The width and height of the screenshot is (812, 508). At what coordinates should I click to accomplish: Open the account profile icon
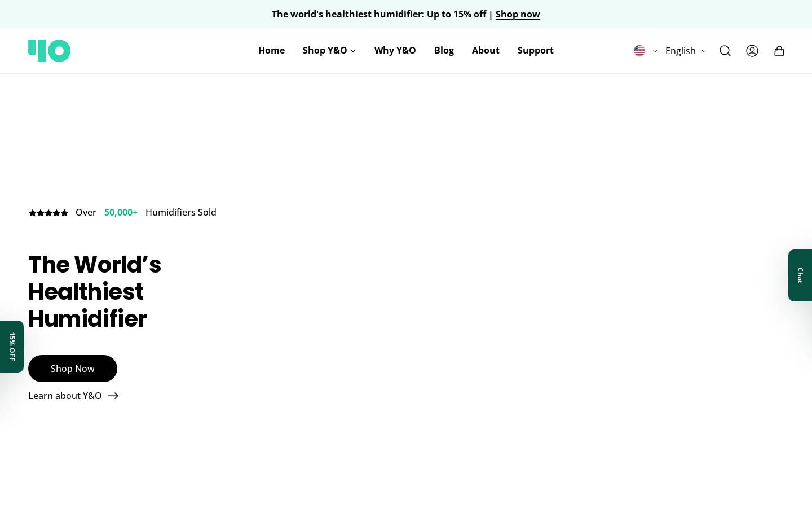[x=752, y=51]
